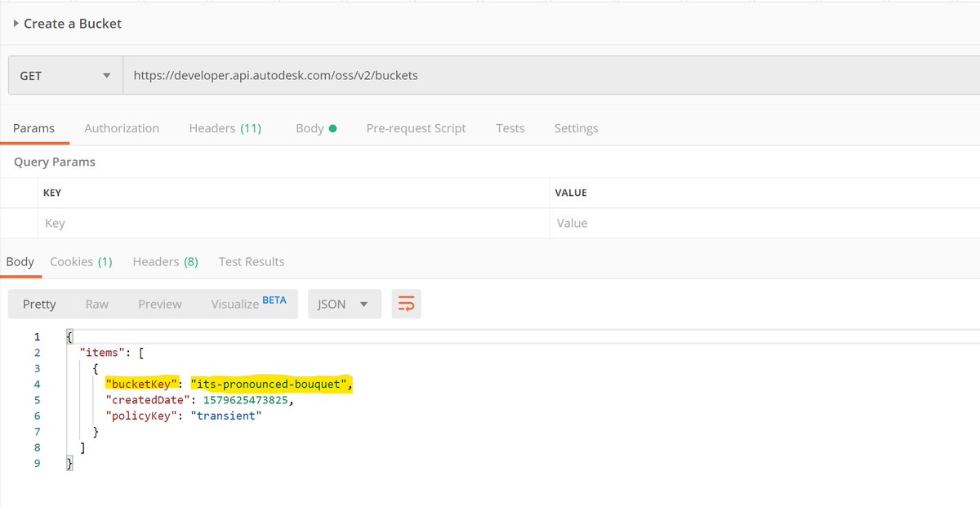The width and height of the screenshot is (980, 507).
Task: Open the request Headers (11) tab
Action: [225, 128]
